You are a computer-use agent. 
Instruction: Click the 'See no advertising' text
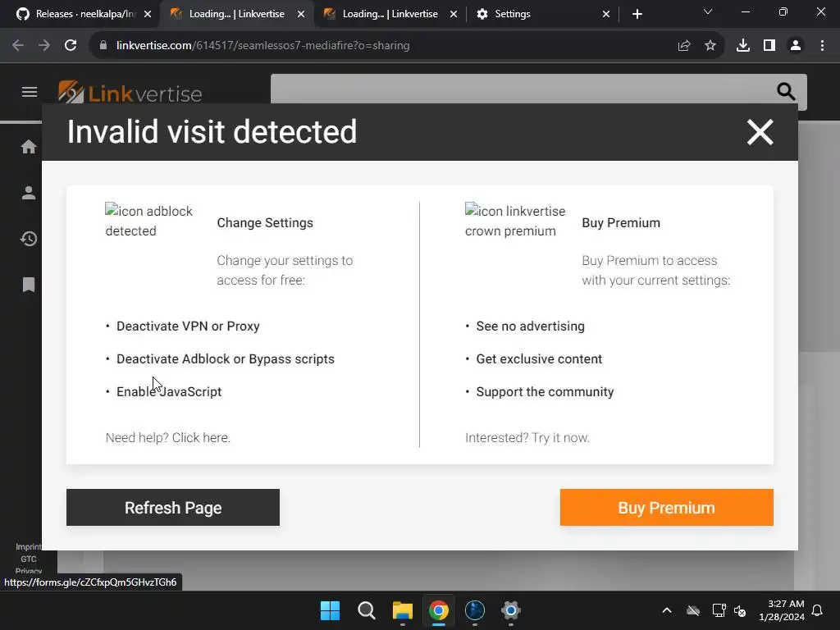point(531,326)
